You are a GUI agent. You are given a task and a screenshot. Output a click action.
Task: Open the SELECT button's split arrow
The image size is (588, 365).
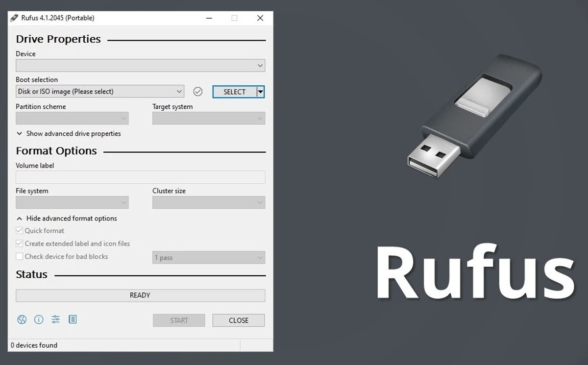click(261, 92)
